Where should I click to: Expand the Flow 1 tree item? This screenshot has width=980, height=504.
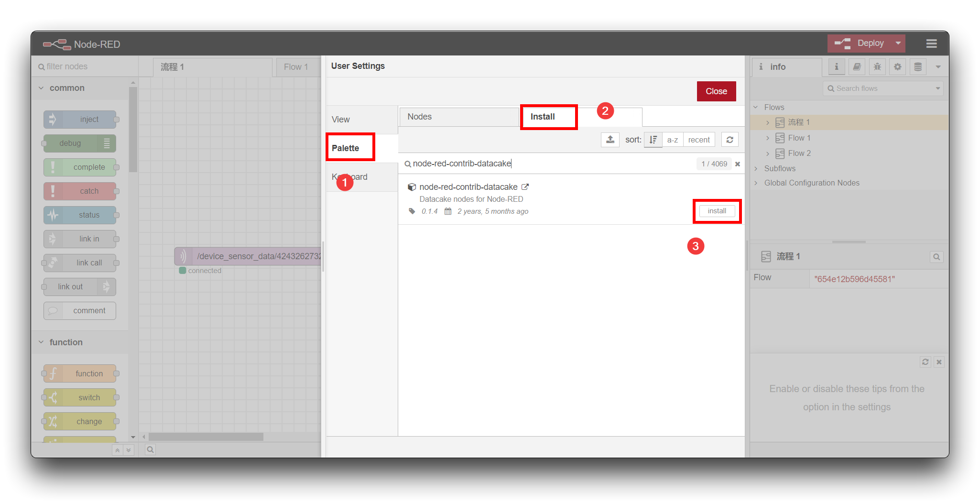tap(768, 138)
